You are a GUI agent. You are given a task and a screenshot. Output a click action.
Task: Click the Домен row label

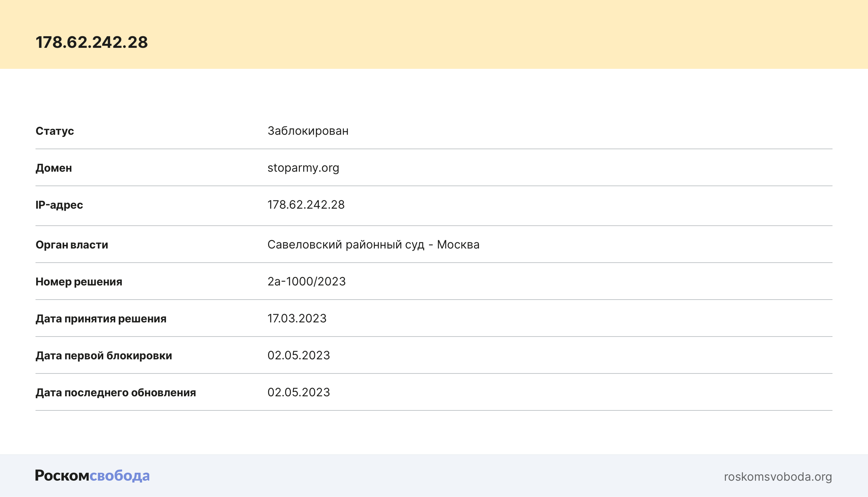tap(54, 168)
